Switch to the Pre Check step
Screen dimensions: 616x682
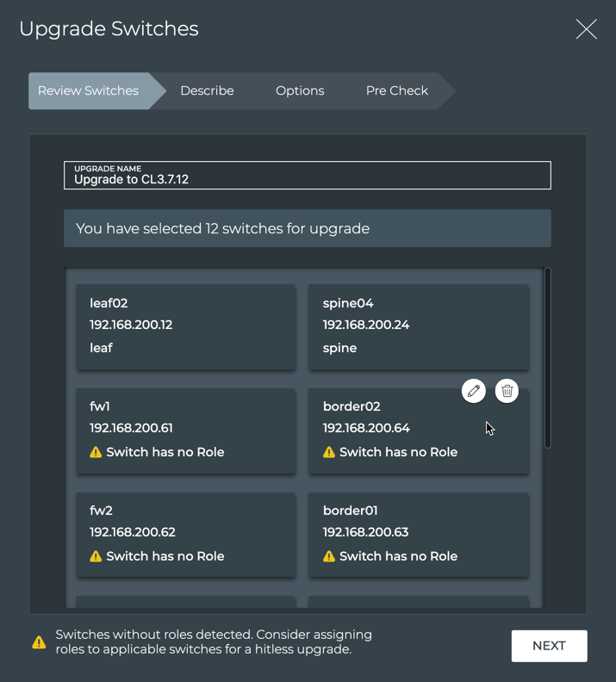396,90
